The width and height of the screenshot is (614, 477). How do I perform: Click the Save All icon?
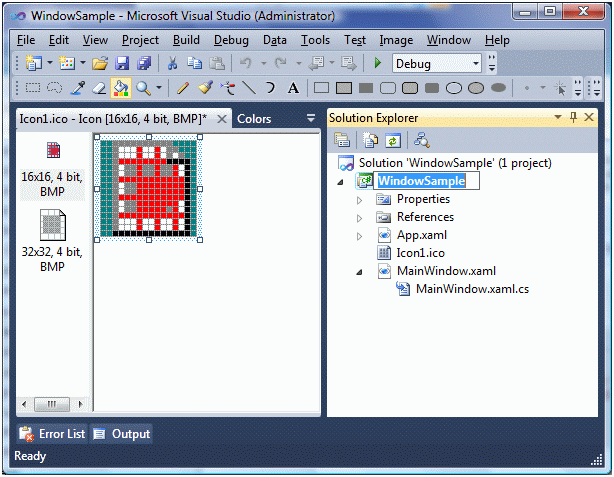(x=144, y=63)
